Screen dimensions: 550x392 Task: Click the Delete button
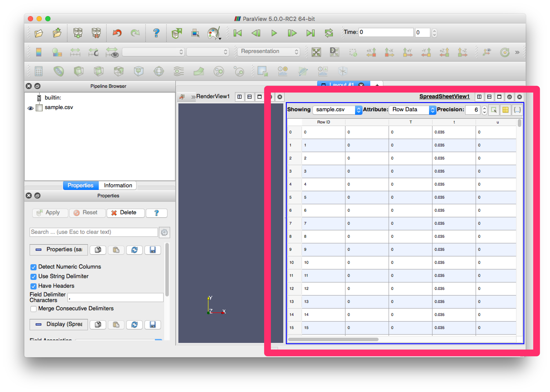125,213
